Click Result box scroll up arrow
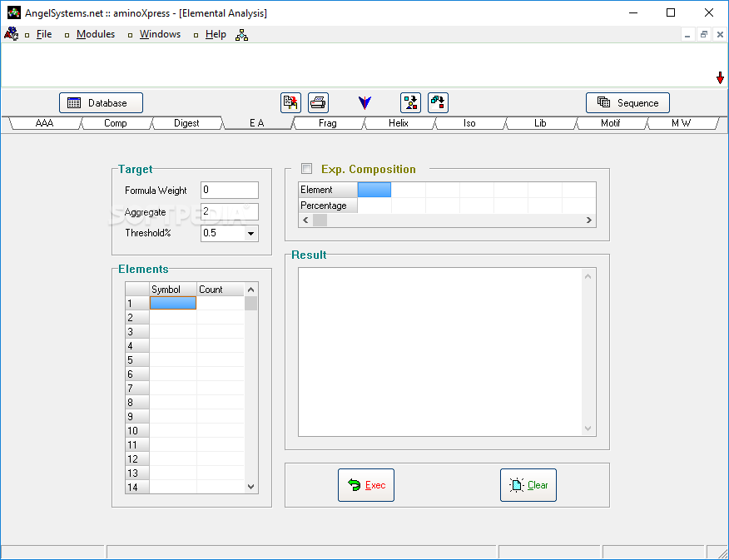 click(x=588, y=276)
